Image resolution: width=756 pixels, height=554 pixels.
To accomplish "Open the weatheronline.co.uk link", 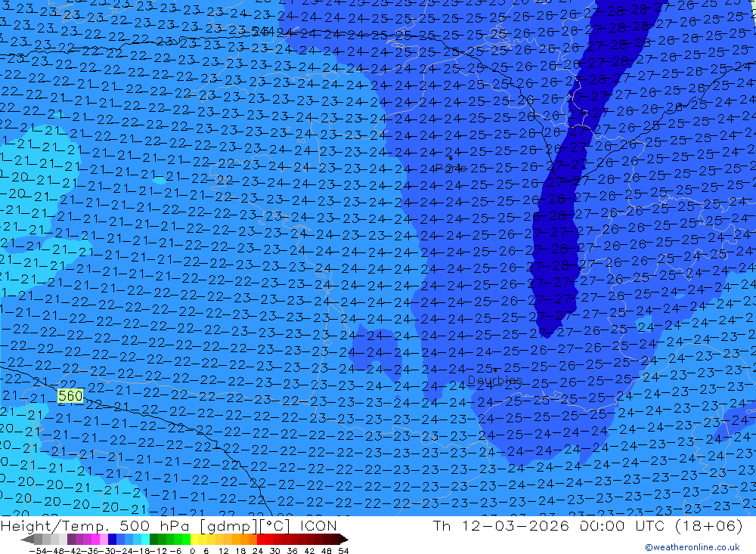I will tap(692, 547).
